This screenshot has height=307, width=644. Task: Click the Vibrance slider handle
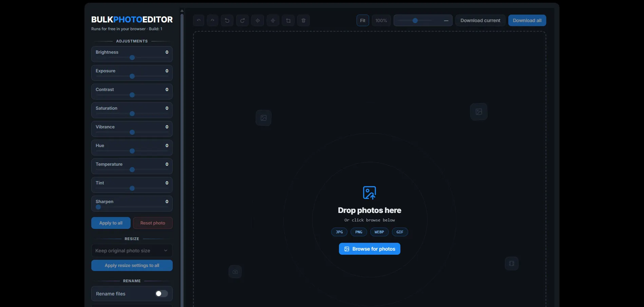click(132, 132)
